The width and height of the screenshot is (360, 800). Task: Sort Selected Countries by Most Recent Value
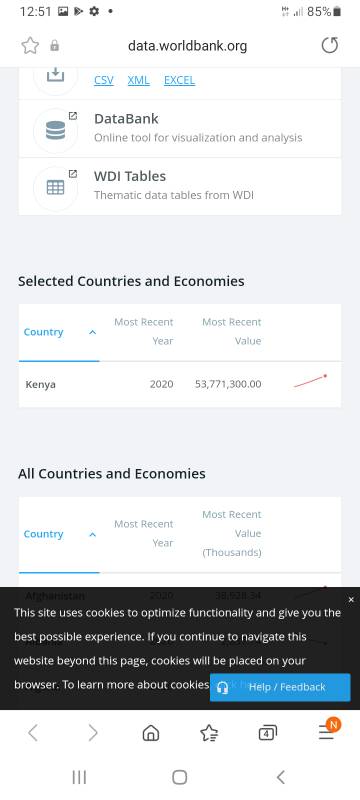[232, 332]
